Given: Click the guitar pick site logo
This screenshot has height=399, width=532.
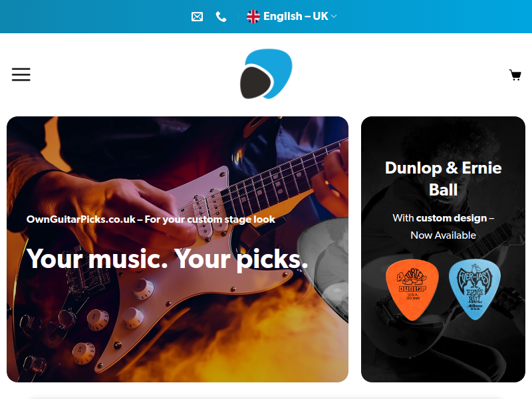Looking at the screenshot, I should [x=266, y=74].
